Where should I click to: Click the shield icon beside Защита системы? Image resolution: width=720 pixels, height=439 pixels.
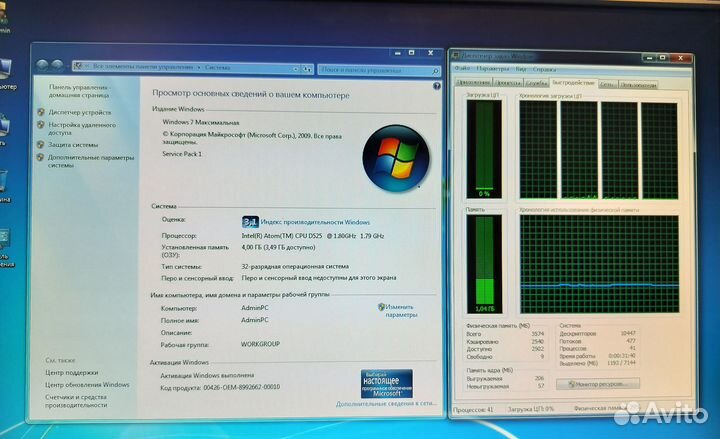click(40, 144)
